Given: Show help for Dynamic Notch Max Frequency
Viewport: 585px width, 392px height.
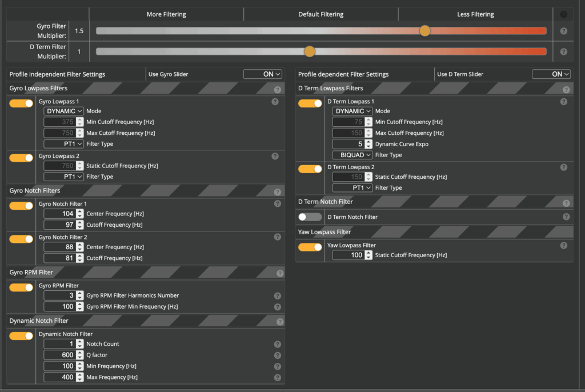Looking at the screenshot, I should click(277, 378).
